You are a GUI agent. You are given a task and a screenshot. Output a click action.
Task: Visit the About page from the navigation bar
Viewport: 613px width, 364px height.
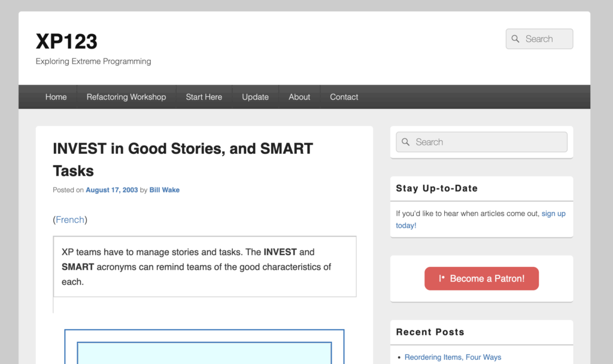click(299, 97)
